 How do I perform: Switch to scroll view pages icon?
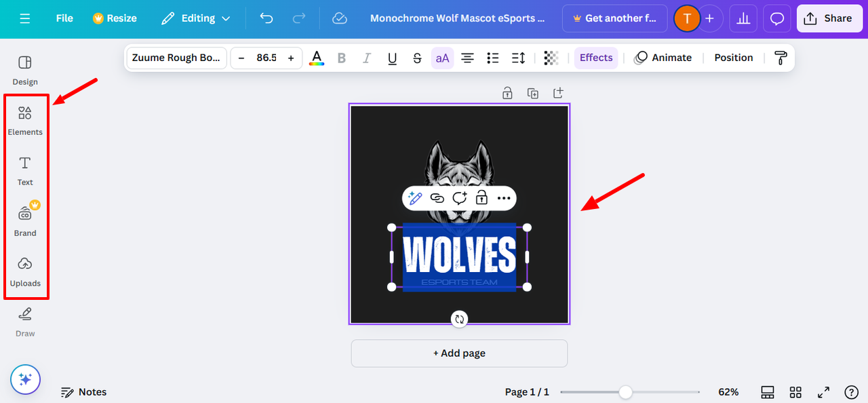pos(768,392)
